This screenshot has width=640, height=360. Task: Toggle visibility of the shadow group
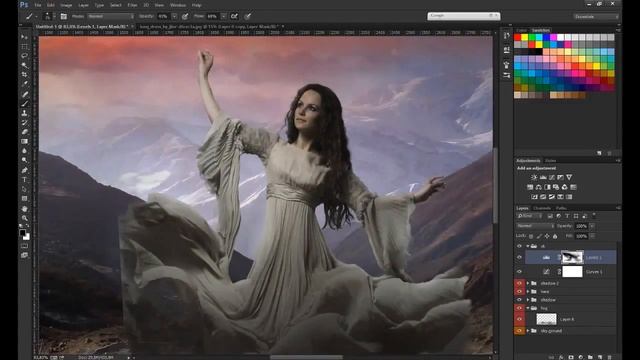point(519,300)
